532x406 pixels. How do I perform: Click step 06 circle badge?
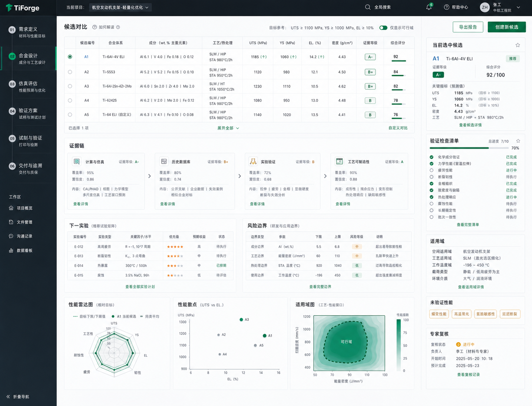tap(12, 166)
